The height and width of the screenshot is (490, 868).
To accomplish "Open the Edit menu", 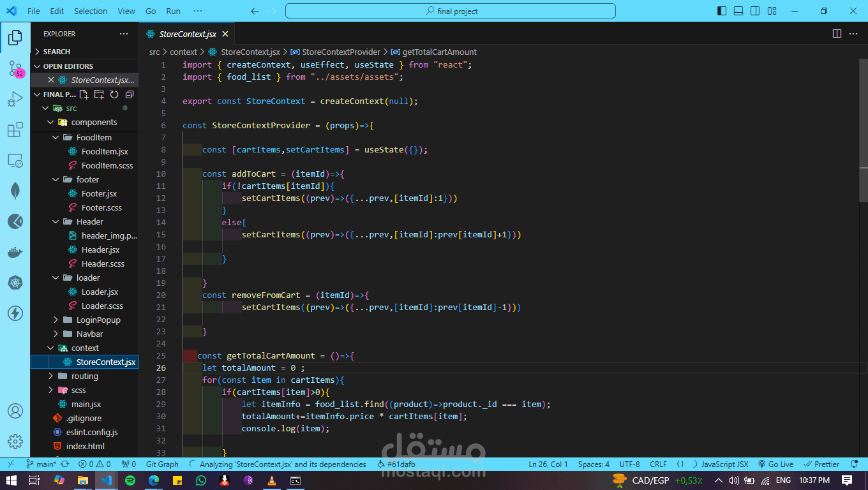I will (57, 11).
